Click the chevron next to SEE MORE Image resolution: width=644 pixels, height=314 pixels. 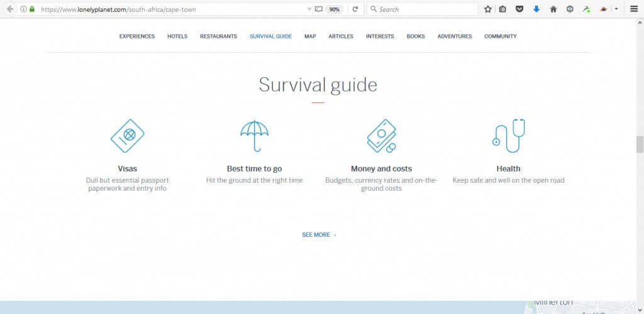click(335, 235)
